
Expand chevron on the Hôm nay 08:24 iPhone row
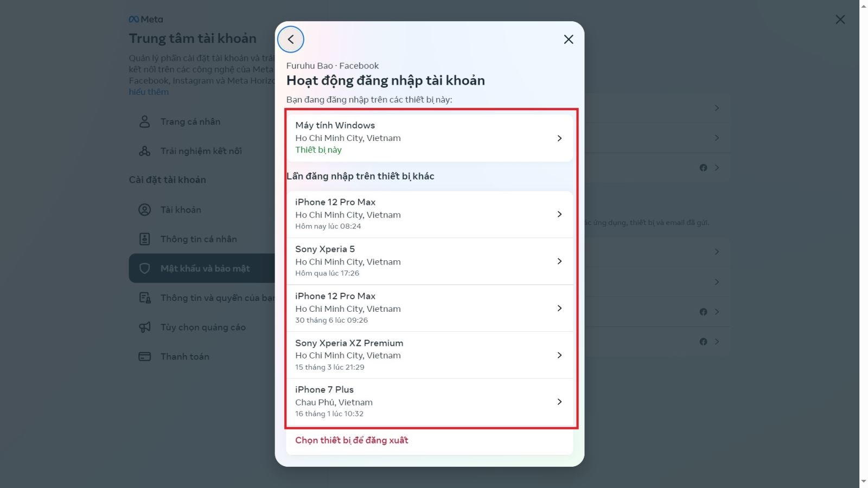point(559,214)
